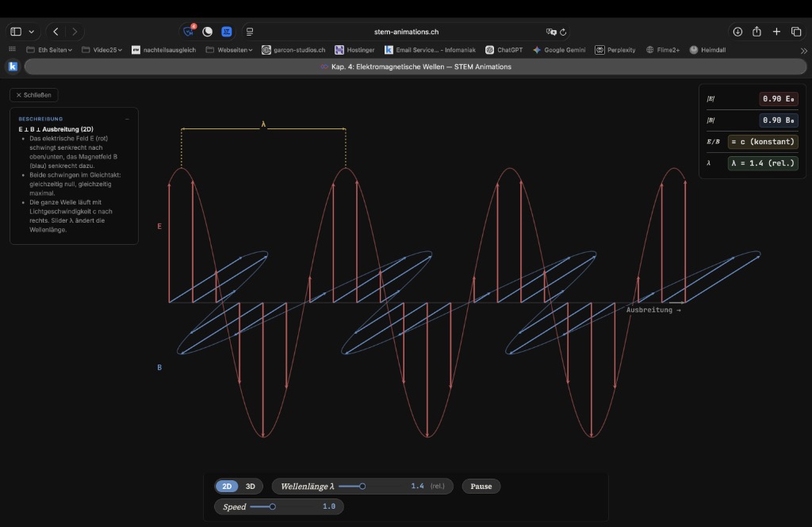Show downloads
Screen dimensions: 812x527
click(x=737, y=32)
